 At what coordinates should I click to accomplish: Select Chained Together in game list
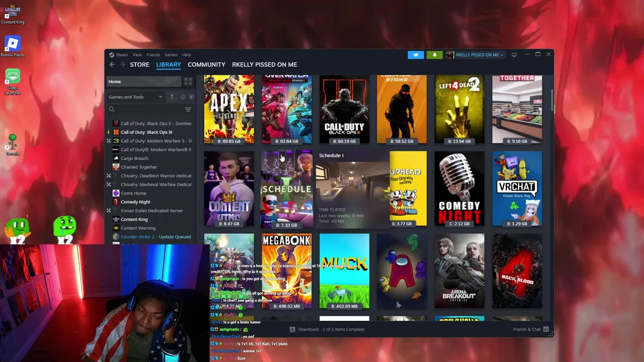pos(151,167)
